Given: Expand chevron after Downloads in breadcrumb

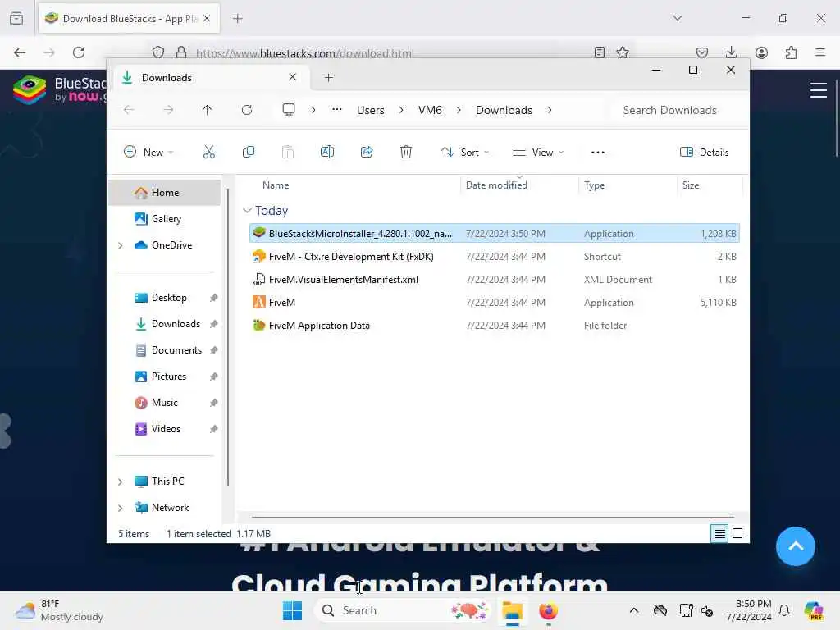Looking at the screenshot, I should [550, 110].
